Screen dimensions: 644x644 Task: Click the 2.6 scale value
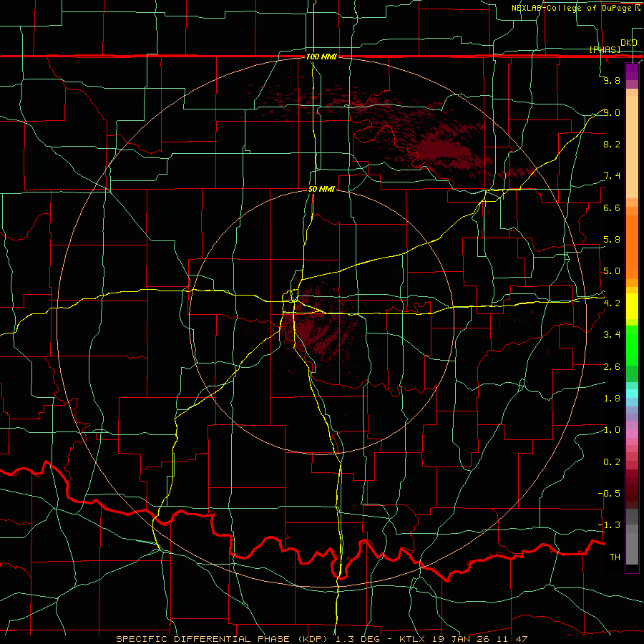click(612, 367)
